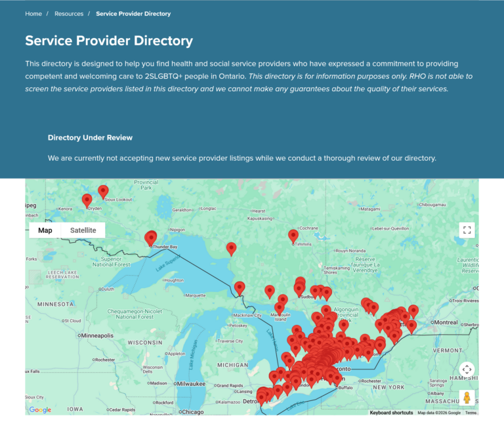Click the Montreal city label
The width and height of the screenshot is (504, 422).
coord(446,322)
